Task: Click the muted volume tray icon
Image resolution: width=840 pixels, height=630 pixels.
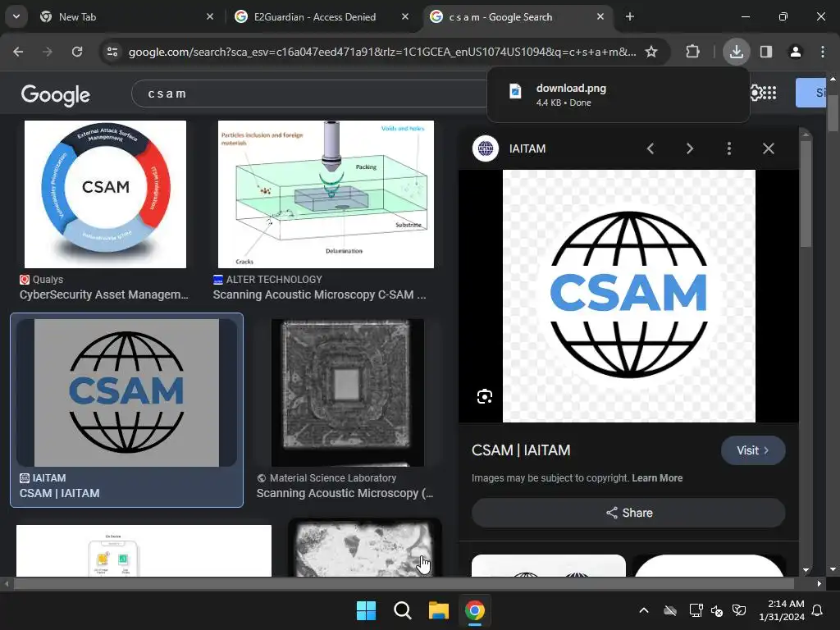Action: (717, 610)
